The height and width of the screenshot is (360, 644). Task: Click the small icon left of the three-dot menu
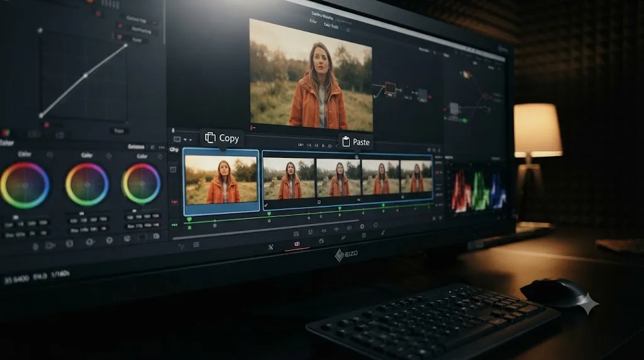click(152, 147)
